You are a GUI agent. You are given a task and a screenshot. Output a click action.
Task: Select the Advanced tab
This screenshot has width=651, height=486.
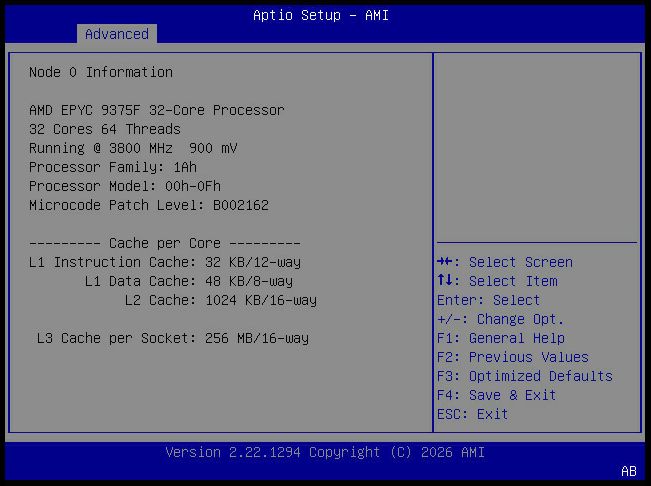[x=117, y=34]
